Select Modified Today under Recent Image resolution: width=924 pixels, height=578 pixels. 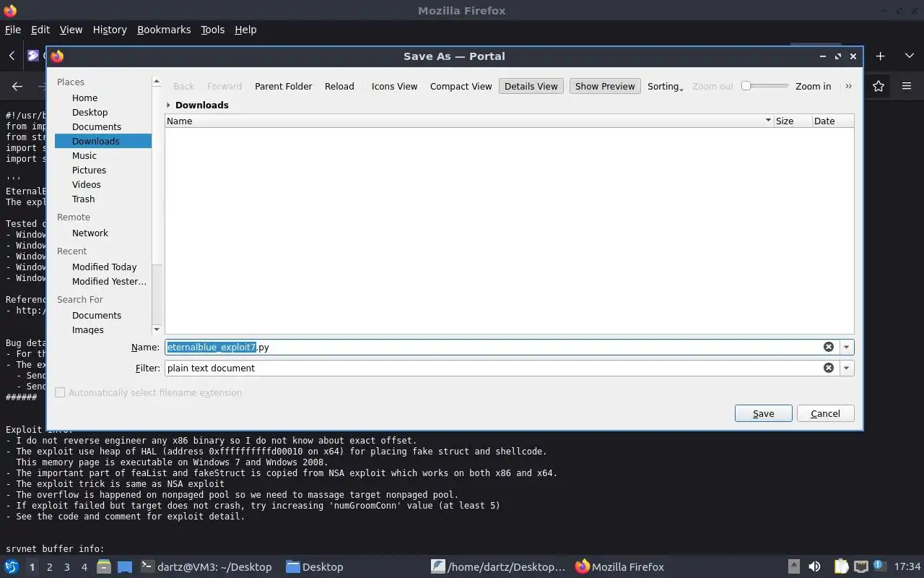pos(103,267)
